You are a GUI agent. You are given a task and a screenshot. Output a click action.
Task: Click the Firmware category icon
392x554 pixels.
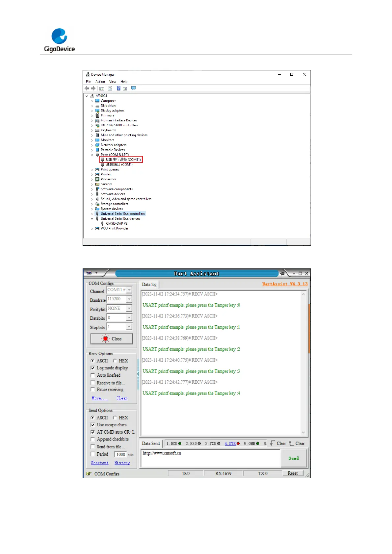tap(97, 115)
